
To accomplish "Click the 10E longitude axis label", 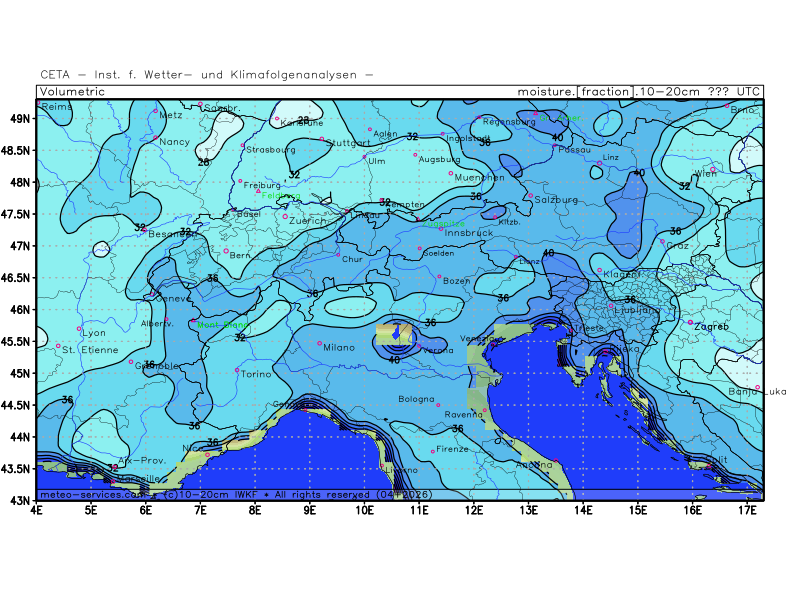I will pyautogui.click(x=365, y=510).
